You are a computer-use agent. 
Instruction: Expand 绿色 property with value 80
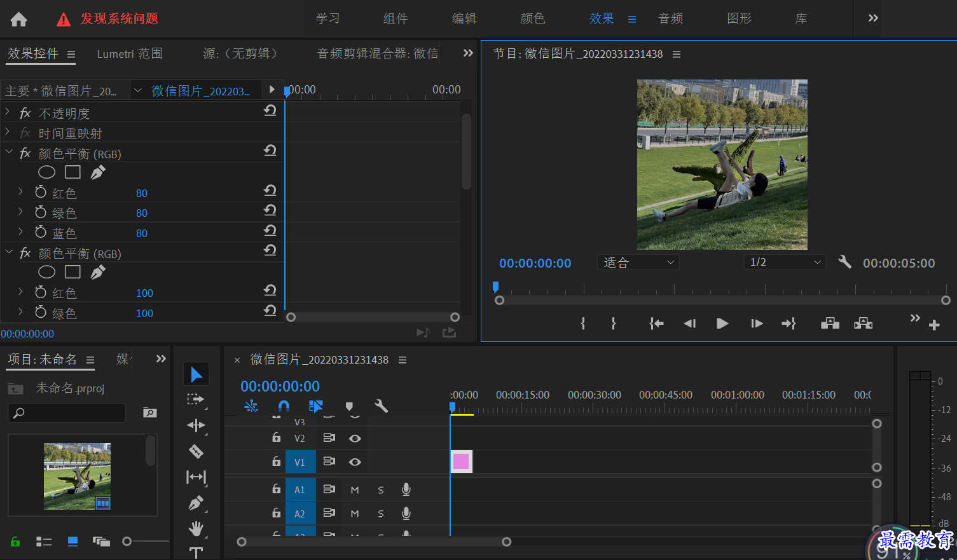click(20, 212)
